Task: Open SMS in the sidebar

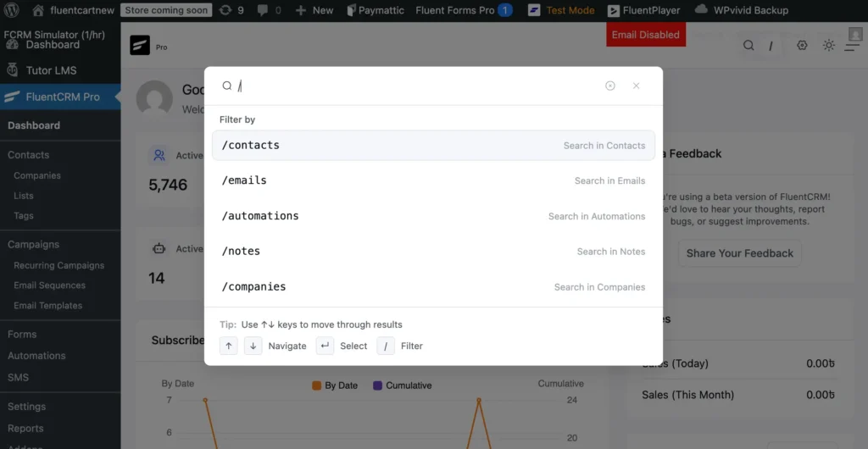Action: tap(19, 378)
